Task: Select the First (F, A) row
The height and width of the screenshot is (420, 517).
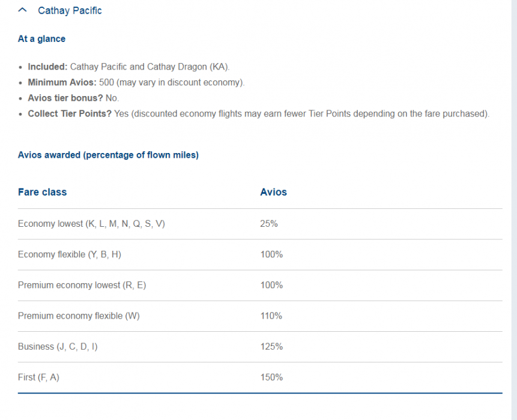Action: (38, 377)
